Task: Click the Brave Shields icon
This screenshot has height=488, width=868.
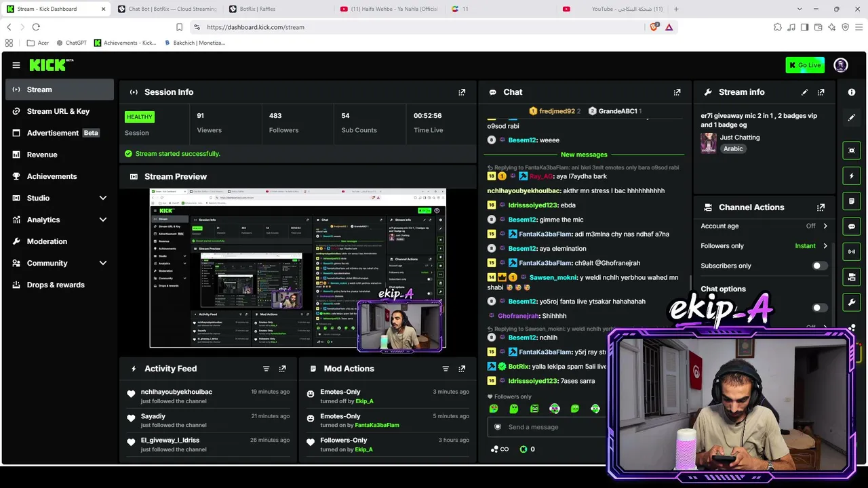Action: coord(654,27)
